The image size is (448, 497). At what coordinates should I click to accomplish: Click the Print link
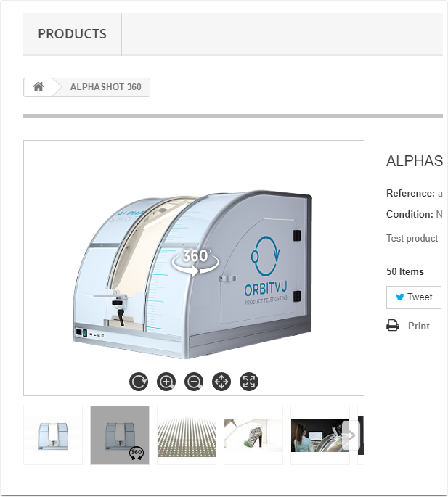pyautogui.click(x=418, y=326)
